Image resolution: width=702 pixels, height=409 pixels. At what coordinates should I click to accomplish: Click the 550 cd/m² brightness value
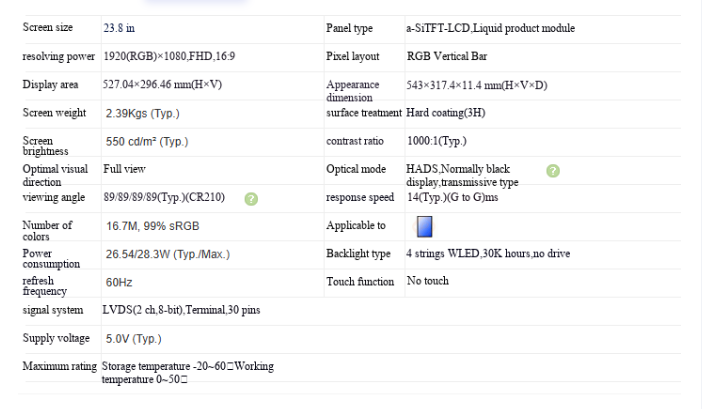click(147, 142)
